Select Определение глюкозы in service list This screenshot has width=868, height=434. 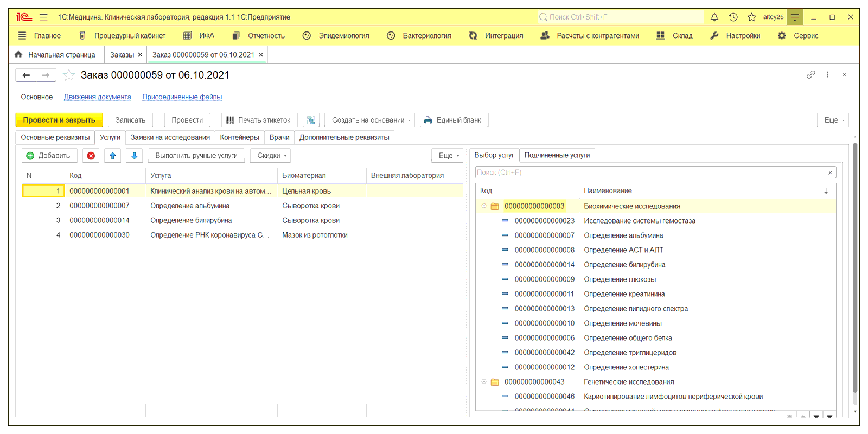[655, 279]
